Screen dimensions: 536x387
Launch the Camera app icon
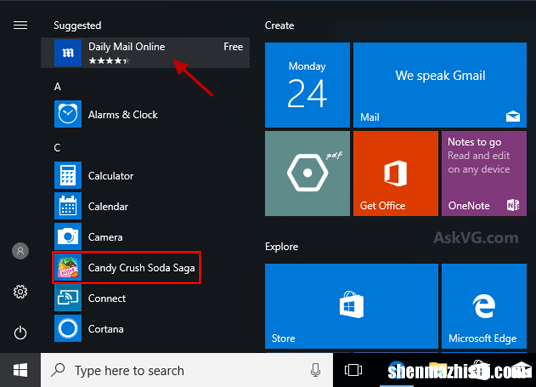pos(68,237)
